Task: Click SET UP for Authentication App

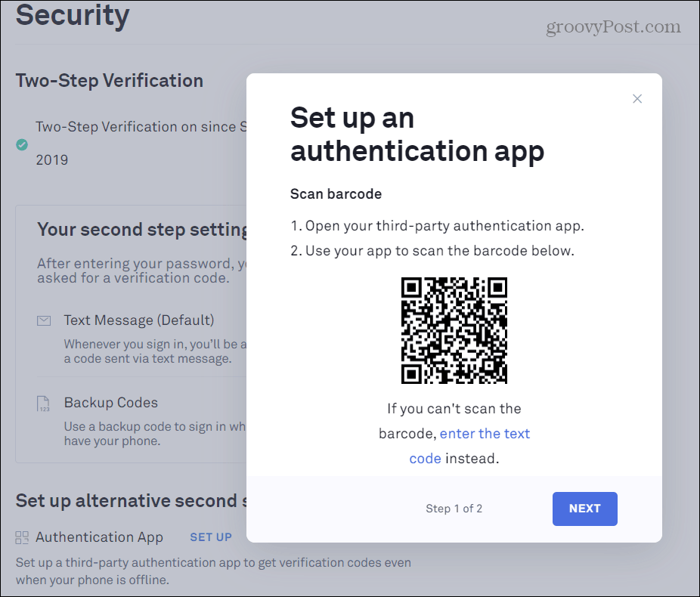Action: click(x=211, y=537)
